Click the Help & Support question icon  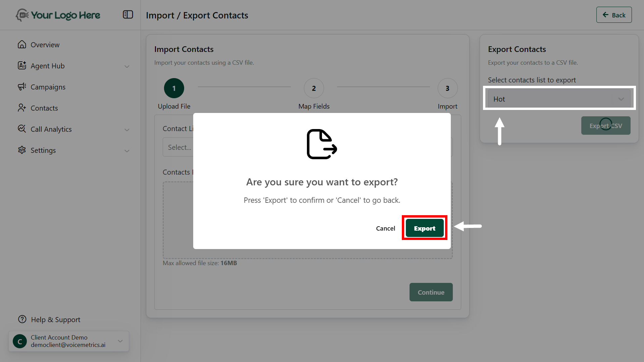point(22,319)
